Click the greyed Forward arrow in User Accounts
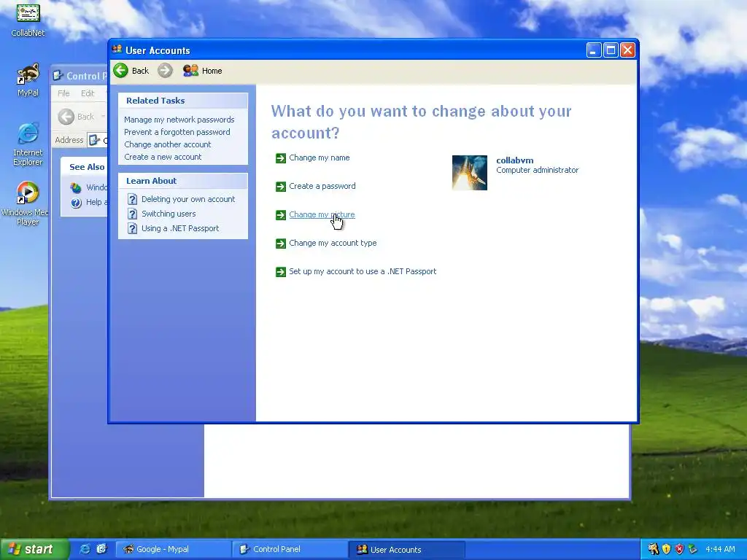This screenshot has width=747, height=560. click(165, 71)
